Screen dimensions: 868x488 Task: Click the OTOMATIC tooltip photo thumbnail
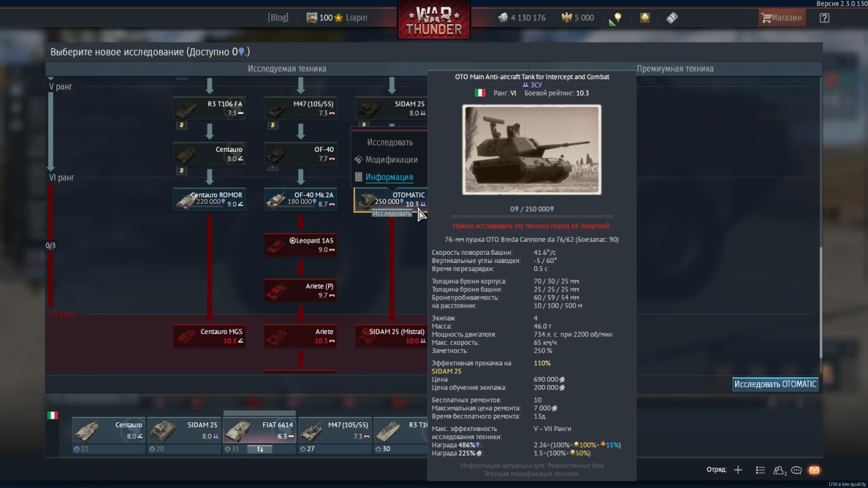[532, 150]
